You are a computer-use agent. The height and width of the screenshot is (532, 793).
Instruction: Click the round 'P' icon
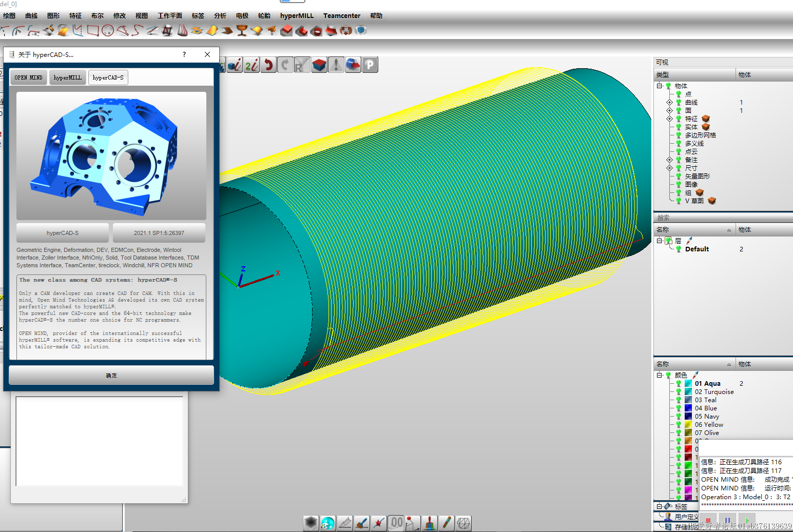[x=370, y=65]
